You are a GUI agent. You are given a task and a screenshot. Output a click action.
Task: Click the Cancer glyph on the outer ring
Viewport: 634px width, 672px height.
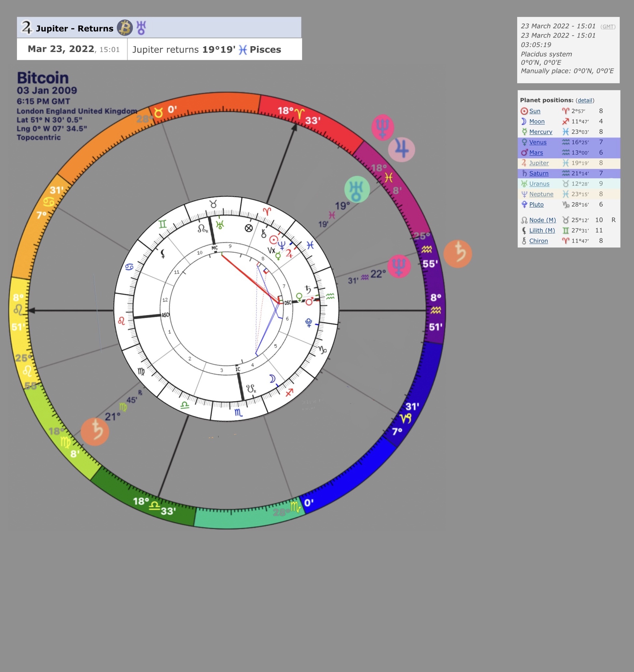pyautogui.click(x=49, y=202)
